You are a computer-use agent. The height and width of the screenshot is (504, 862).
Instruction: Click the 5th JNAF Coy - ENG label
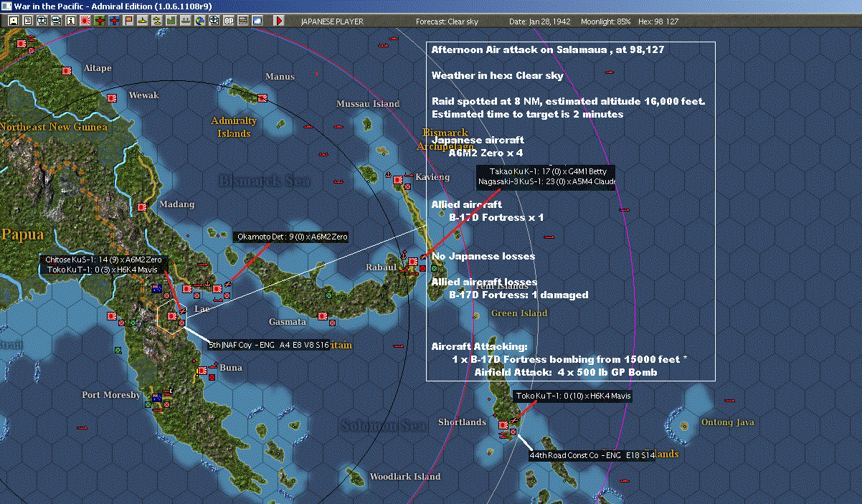pos(269,345)
